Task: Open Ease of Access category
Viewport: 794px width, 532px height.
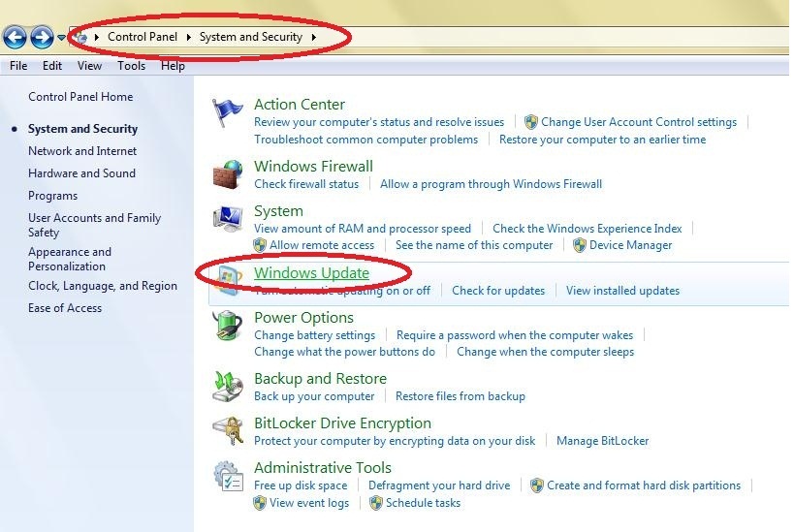Action: point(65,308)
